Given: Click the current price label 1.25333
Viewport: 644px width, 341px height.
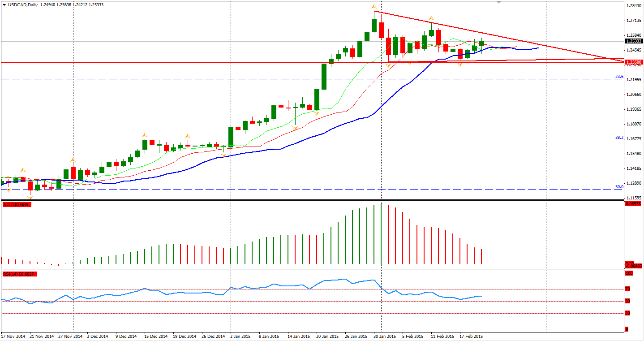Looking at the screenshot, I should [x=633, y=41].
